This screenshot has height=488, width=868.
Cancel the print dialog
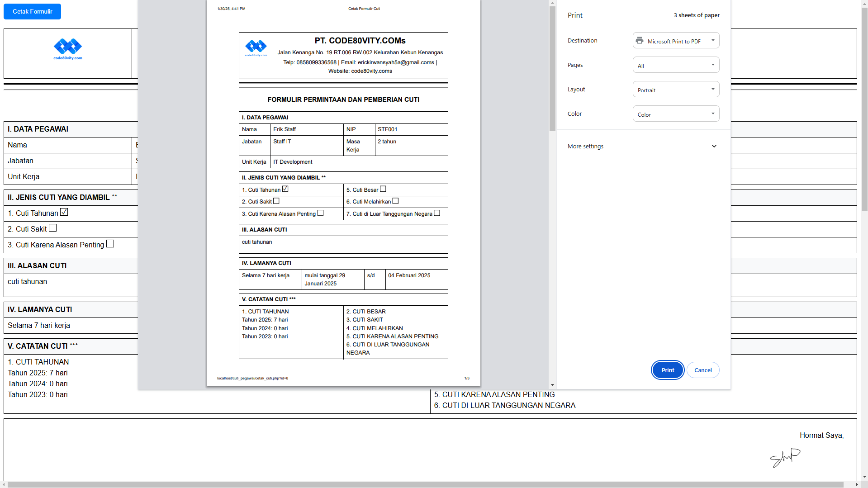pos(703,370)
